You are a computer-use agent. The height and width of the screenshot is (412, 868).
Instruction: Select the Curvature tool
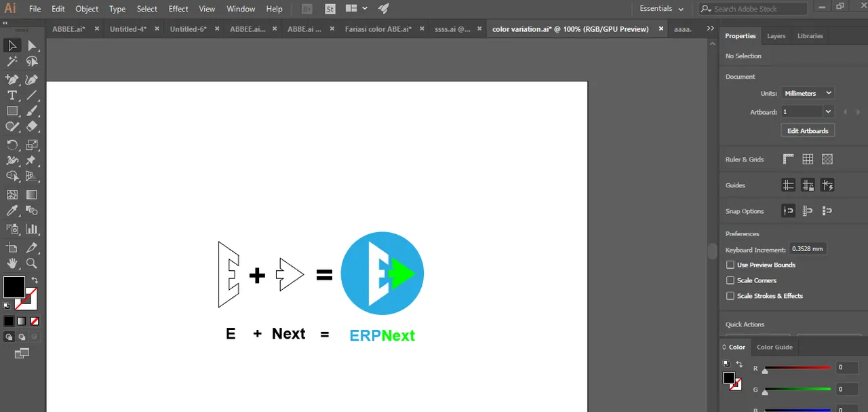[32, 79]
